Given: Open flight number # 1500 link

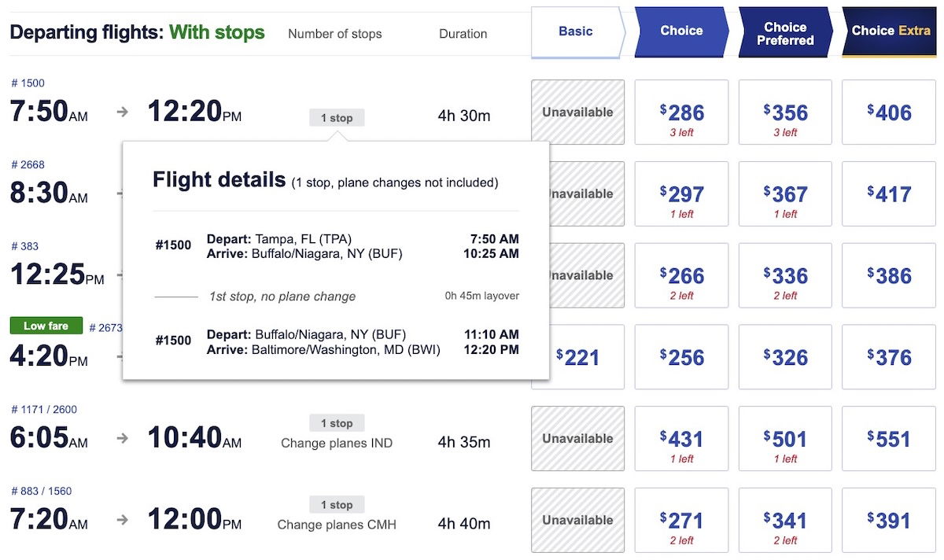Looking at the screenshot, I should tap(28, 83).
